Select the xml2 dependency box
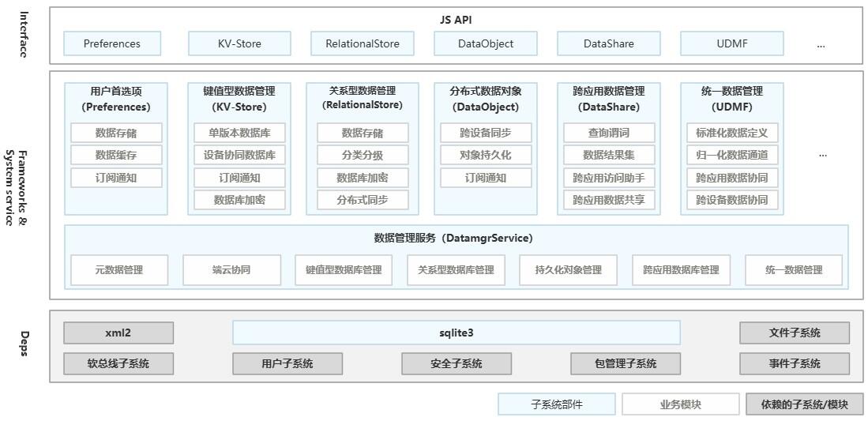The width and height of the screenshot is (868, 421). [x=118, y=333]
